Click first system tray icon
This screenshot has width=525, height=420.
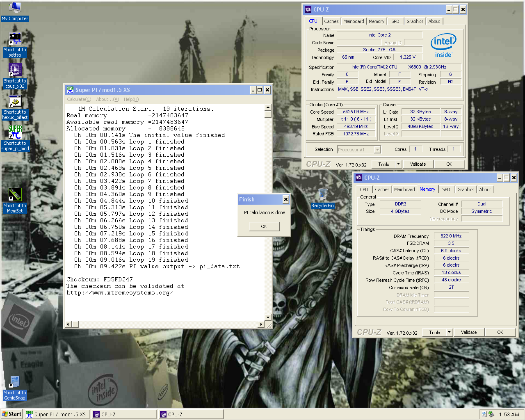[484, 414]
